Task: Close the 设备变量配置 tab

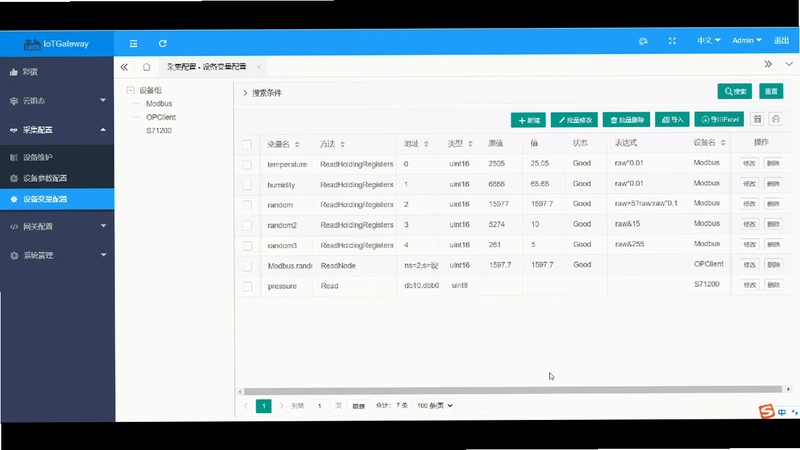Action: pyautogui.click(x=259, y=67)
